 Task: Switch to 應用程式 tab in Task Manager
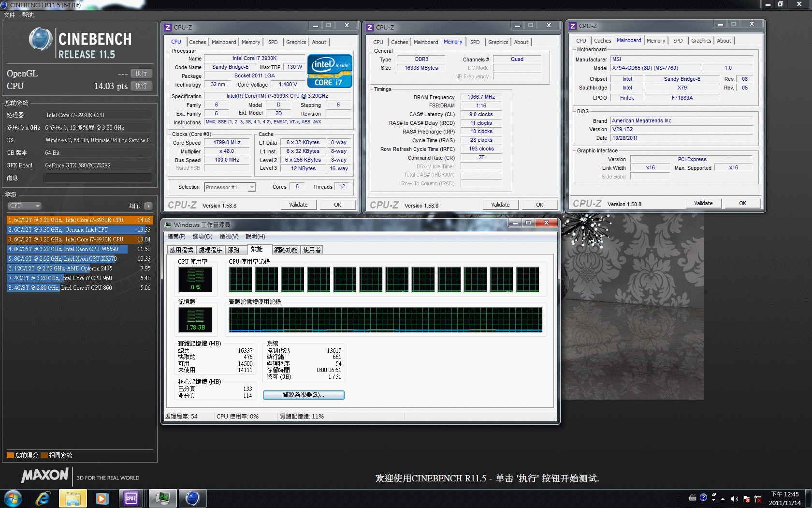[x=182, y=250]
